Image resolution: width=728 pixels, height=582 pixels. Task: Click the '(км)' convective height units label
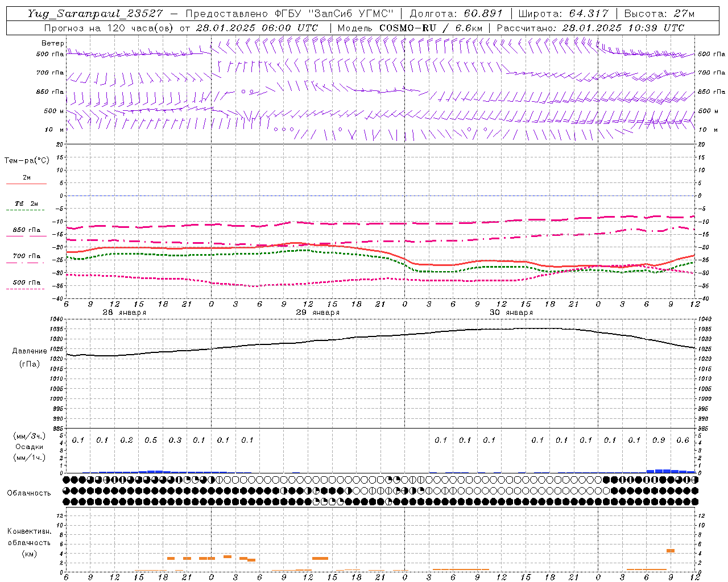(x=29, y=554)
